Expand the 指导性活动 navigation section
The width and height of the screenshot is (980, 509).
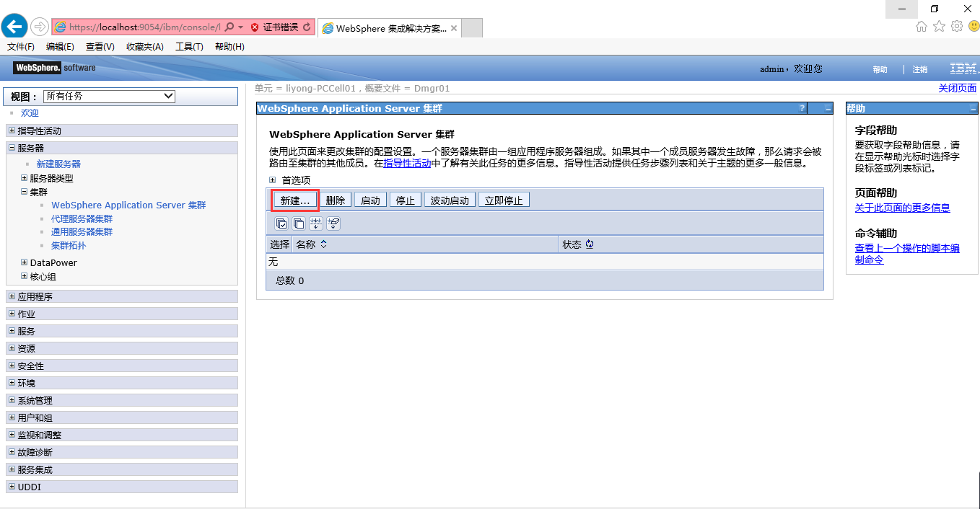[11, 130]
